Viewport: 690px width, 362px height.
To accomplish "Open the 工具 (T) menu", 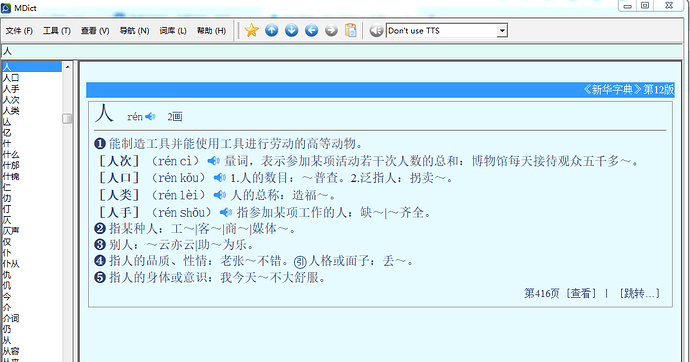I will click(57, 31).
